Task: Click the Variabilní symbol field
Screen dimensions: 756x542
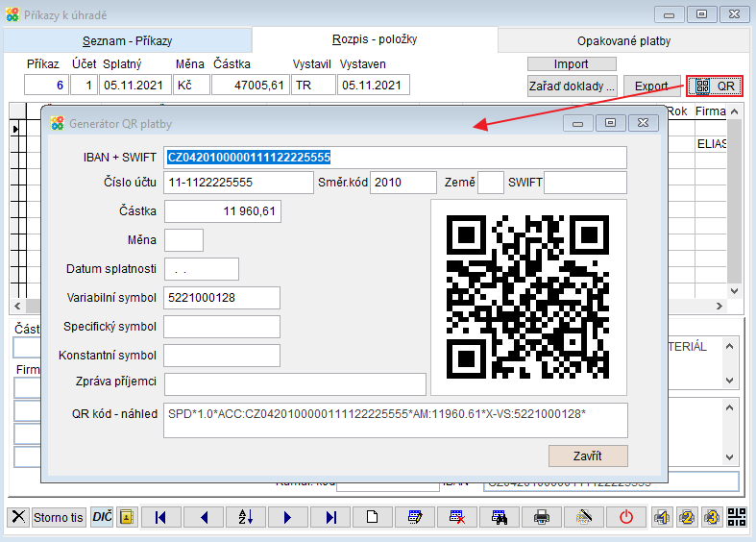Action: (x=222, y=298)
